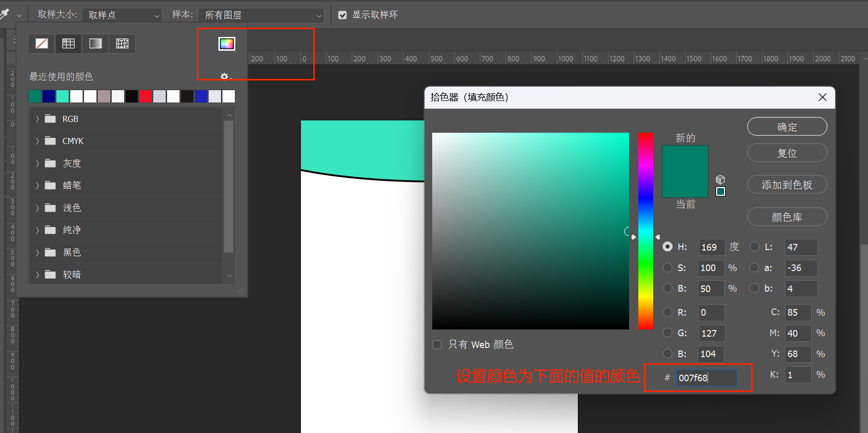Click the cube not-web-safe warning icon

pyautogui.click(x=720, y=179)
